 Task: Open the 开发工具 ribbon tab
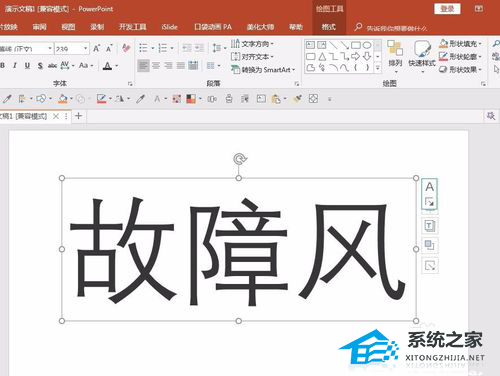coord(133,27)
